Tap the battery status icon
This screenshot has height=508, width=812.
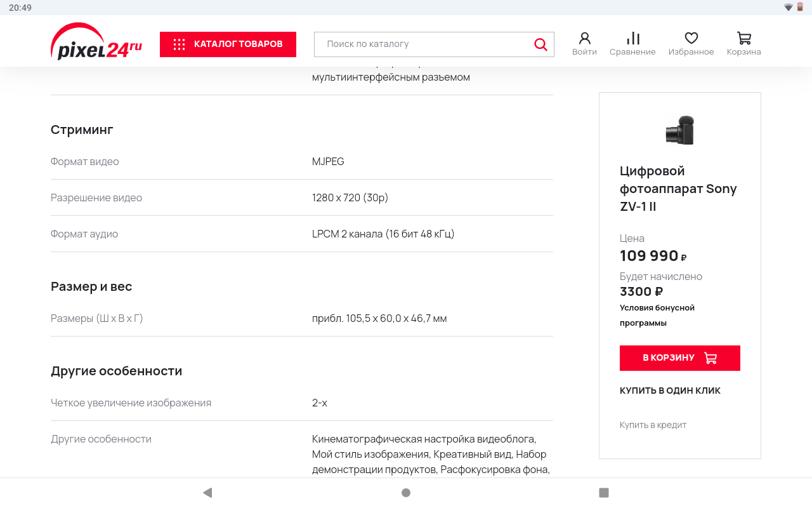[x=801, y=8]
